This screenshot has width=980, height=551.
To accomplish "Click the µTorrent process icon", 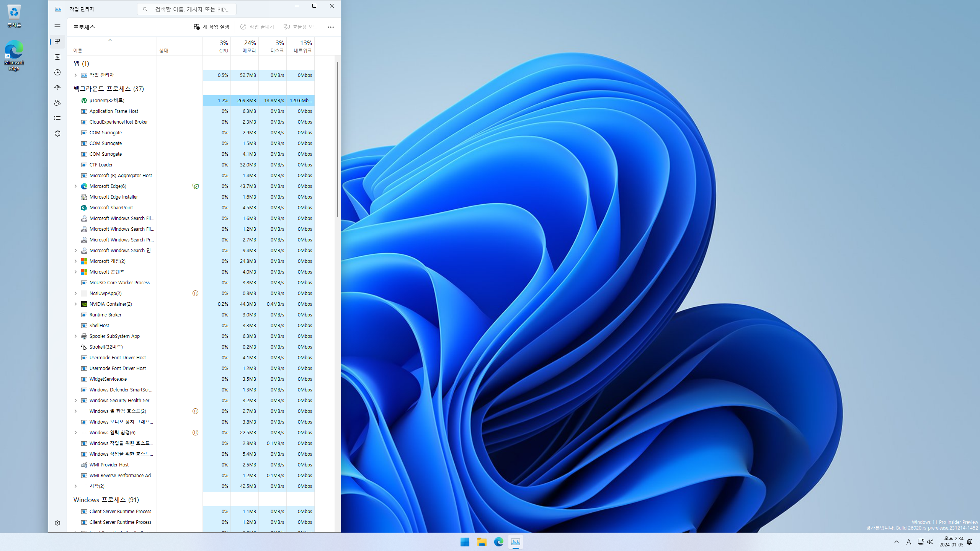I will point(84,100).
